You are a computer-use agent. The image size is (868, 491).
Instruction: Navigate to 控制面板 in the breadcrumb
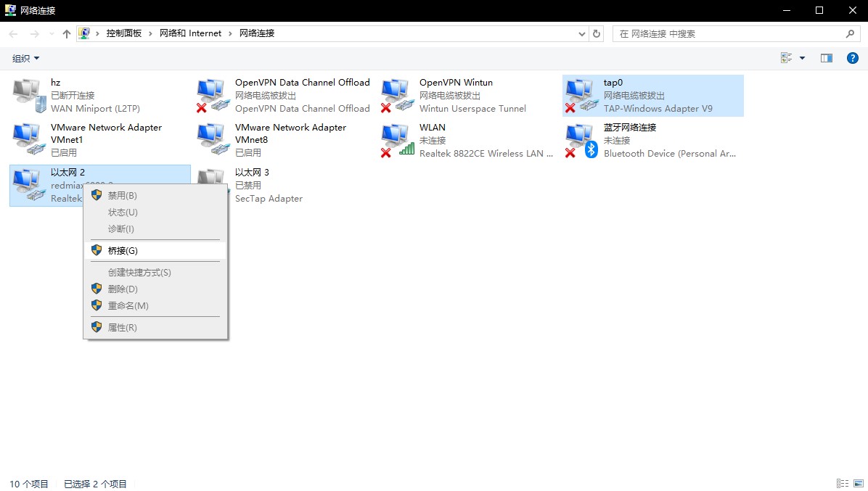tap(124, 33)
